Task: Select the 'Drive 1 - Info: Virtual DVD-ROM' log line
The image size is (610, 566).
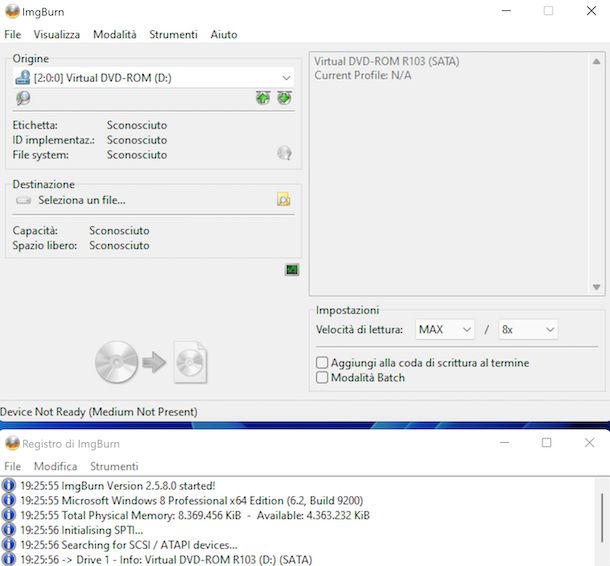Action: pos(166,559)
